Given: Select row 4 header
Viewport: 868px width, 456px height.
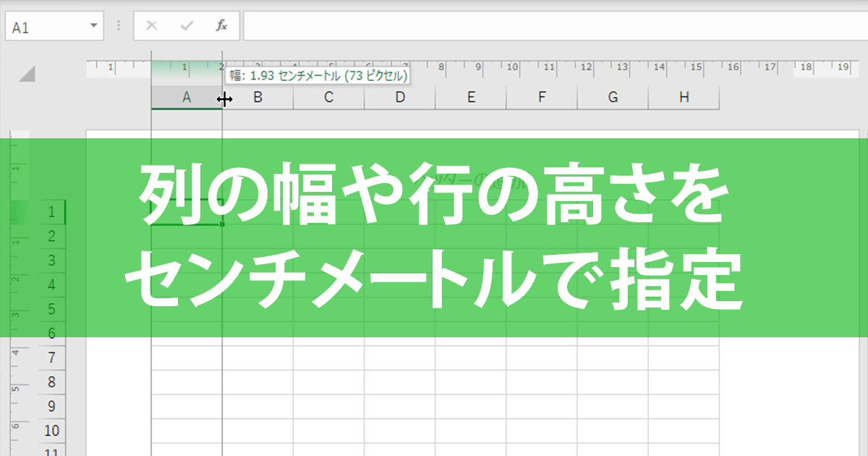Looking at the screenshot, I should pyautogui.click(x=51, y=285).
